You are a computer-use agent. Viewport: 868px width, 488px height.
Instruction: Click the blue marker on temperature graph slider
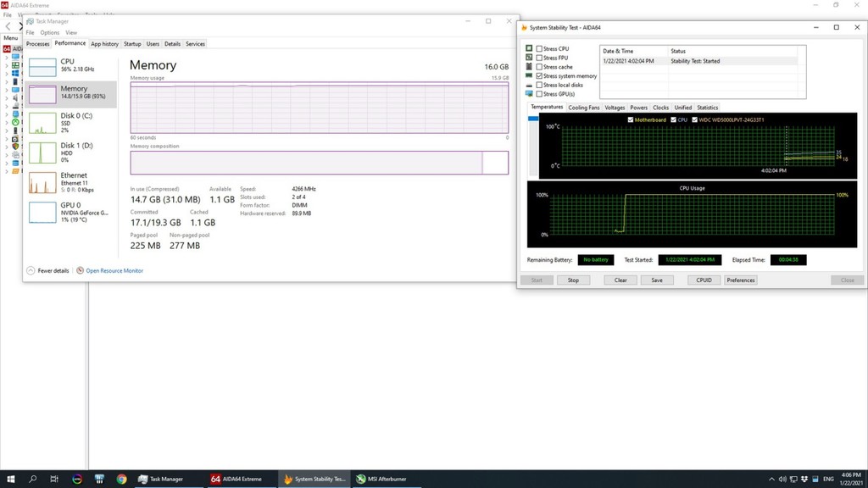pos(533,119)
